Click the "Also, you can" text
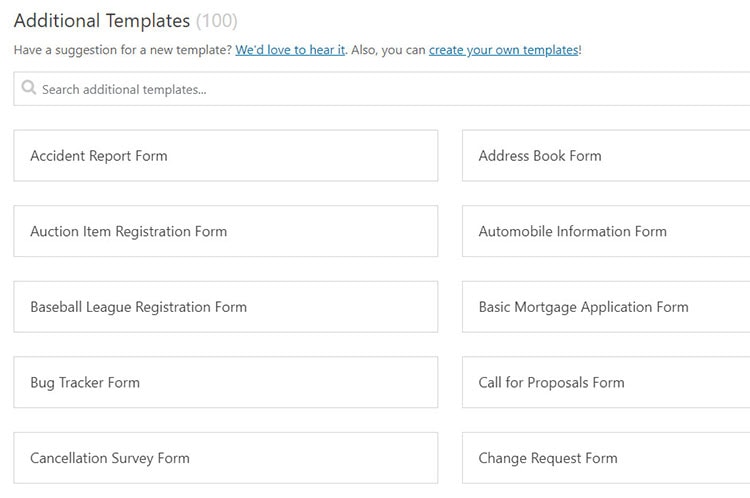750x498 pixels. tap(388, 50)
